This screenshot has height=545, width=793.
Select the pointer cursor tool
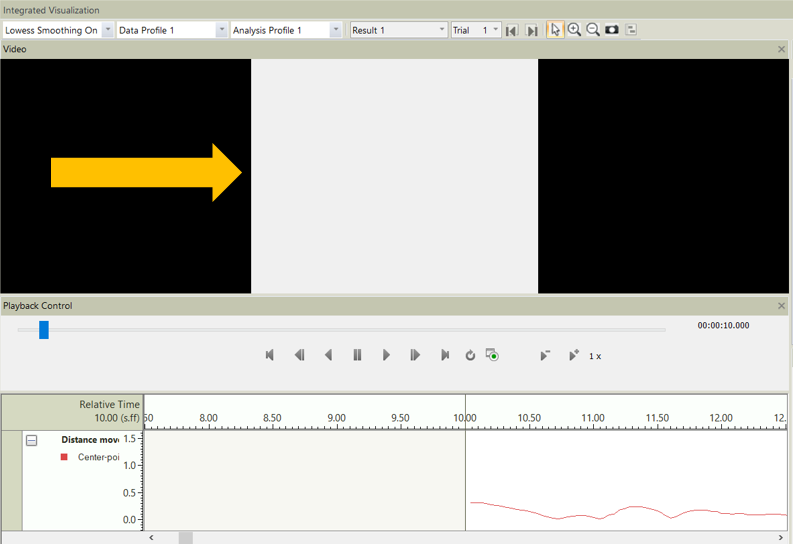tap(555, 30)
